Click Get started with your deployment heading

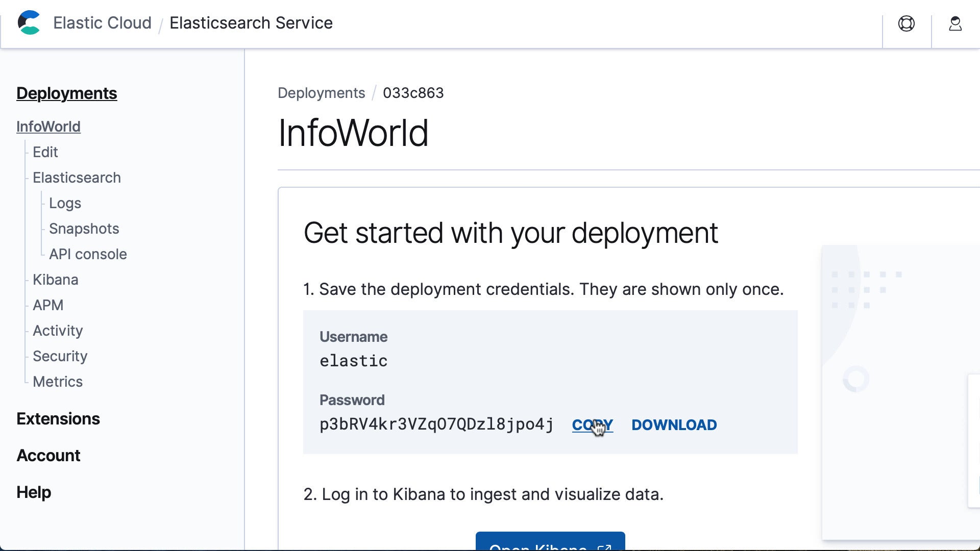click(x=511, y=234)
